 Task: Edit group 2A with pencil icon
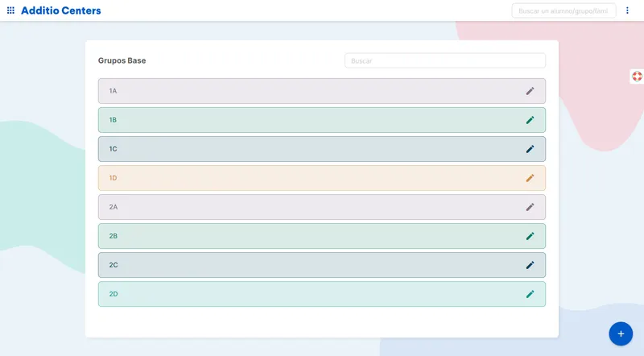[x=530, y=207]
